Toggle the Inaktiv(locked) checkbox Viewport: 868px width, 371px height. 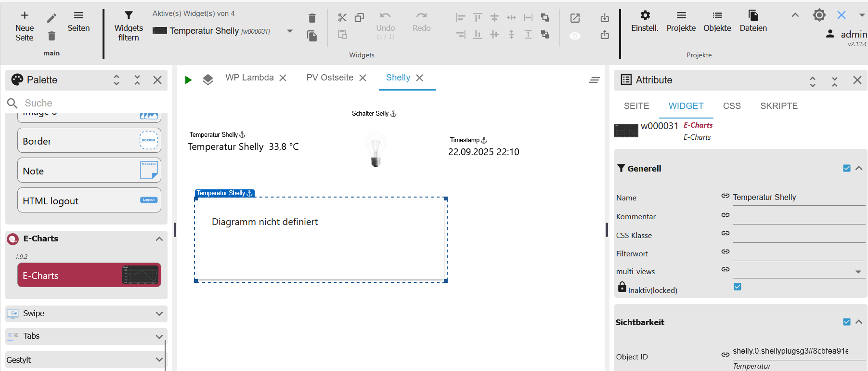click(x=737, y=287)
